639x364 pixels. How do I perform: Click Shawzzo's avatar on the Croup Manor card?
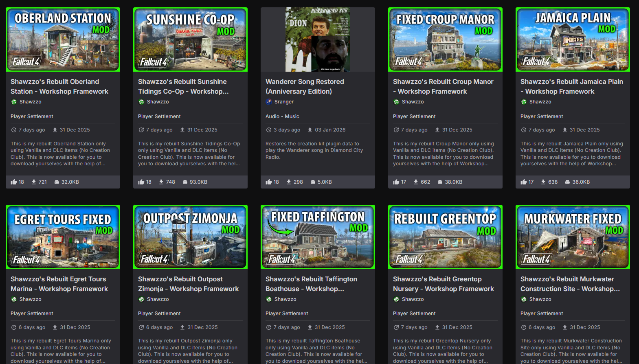396,102
